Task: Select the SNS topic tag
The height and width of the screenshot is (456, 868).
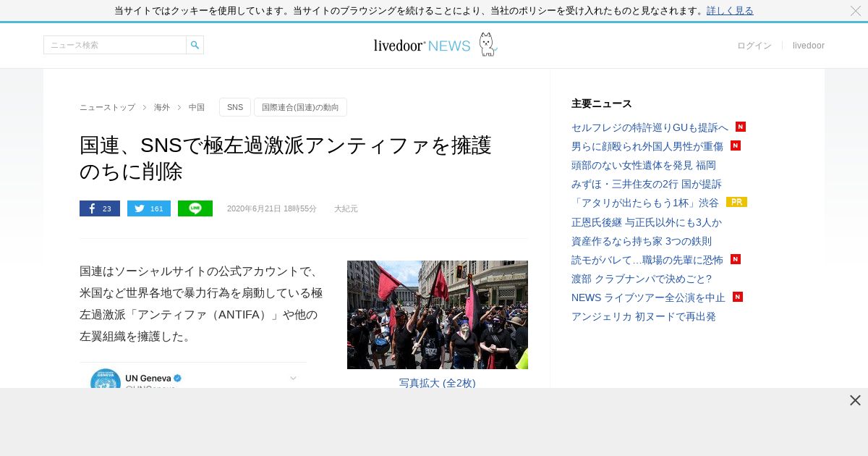Action: [235, 107]
